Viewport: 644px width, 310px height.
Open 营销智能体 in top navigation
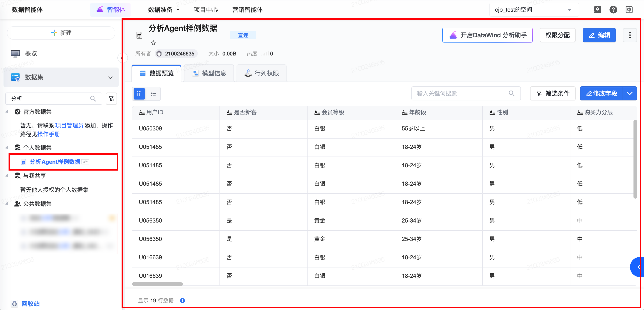click(248, 10)
